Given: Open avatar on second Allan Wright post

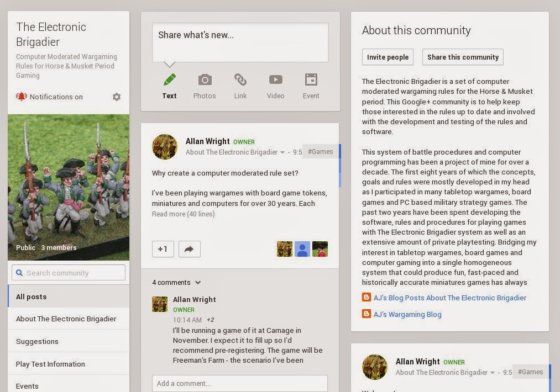Looking at the screenshot, I should pos(375,367).
